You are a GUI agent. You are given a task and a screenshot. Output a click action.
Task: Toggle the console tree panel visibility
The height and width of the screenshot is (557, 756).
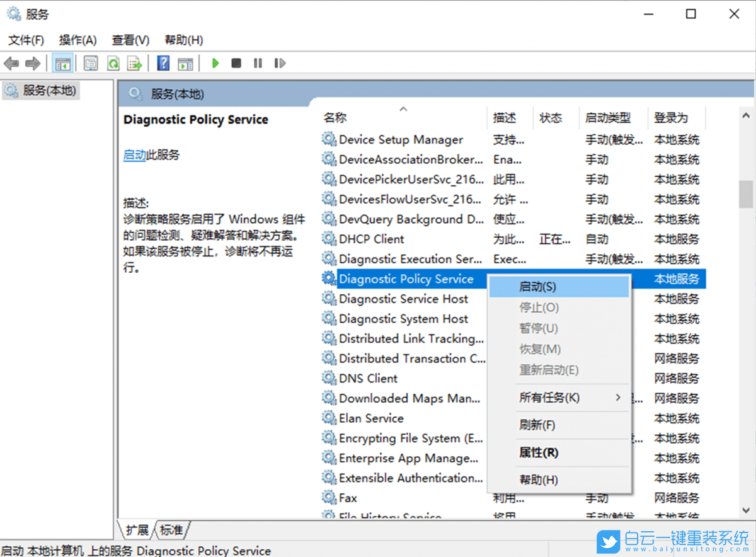[x=63, y=63]
